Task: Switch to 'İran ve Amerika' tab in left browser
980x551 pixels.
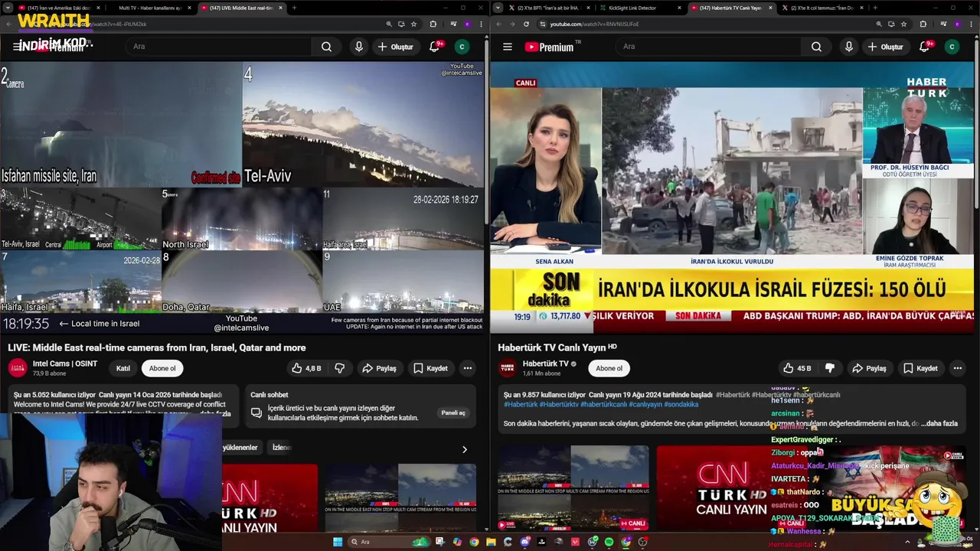Action: [59, 8]
